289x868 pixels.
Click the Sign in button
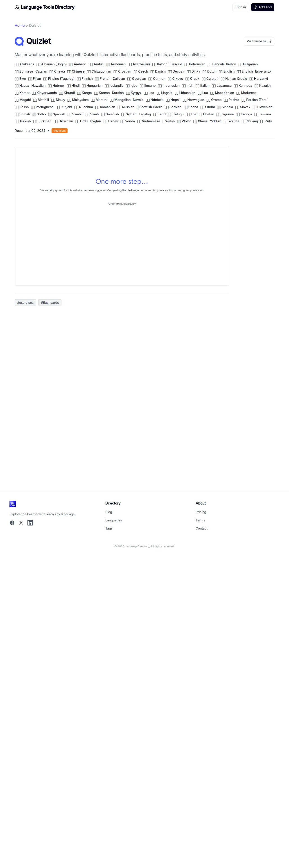pyautogui.click(x=241, y=7)
